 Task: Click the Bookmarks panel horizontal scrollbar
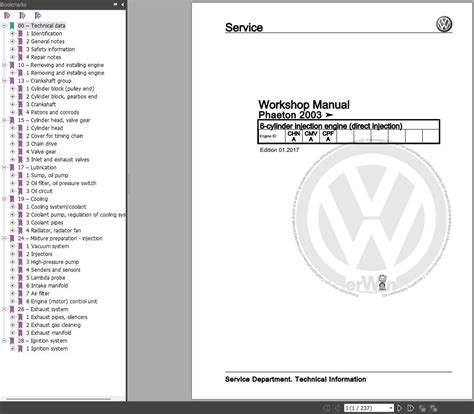click(x=58, y=398)
